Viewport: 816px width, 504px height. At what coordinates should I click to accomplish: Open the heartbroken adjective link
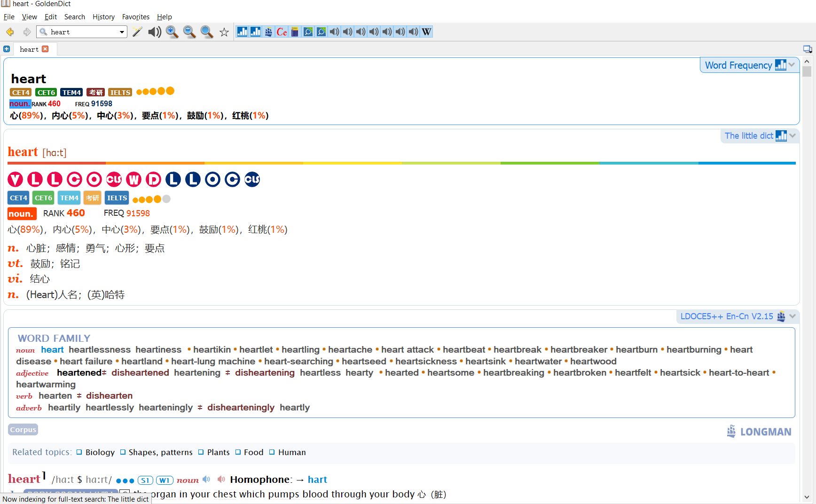click(580, 372)
